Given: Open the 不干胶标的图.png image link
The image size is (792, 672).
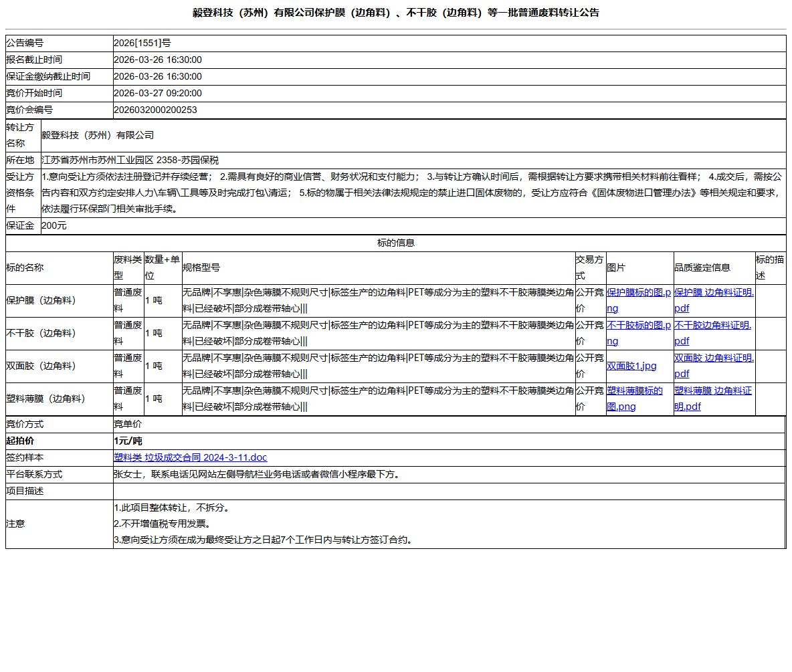Looking at the screenshot, I should tap(638, 333).
